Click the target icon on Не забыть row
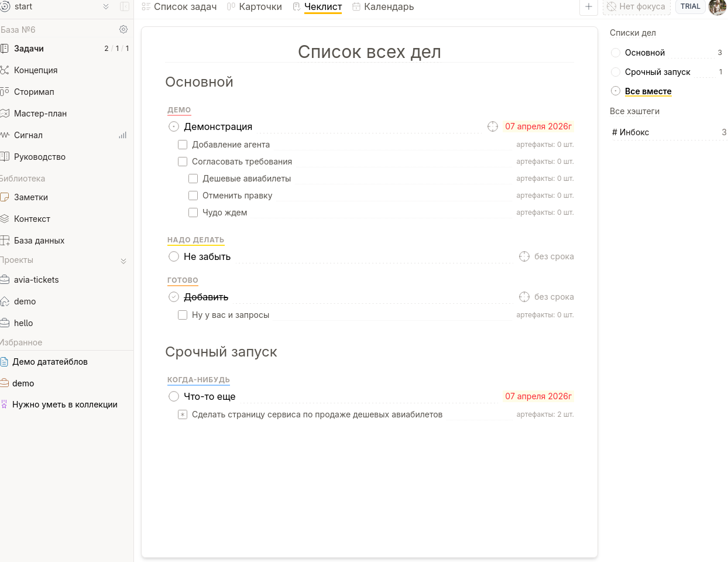Viewport: 728px width, 562px height. (524, 256)
